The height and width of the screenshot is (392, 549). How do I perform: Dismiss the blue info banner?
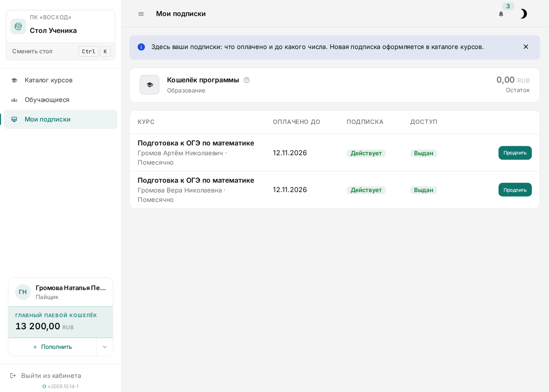point(526,47)
